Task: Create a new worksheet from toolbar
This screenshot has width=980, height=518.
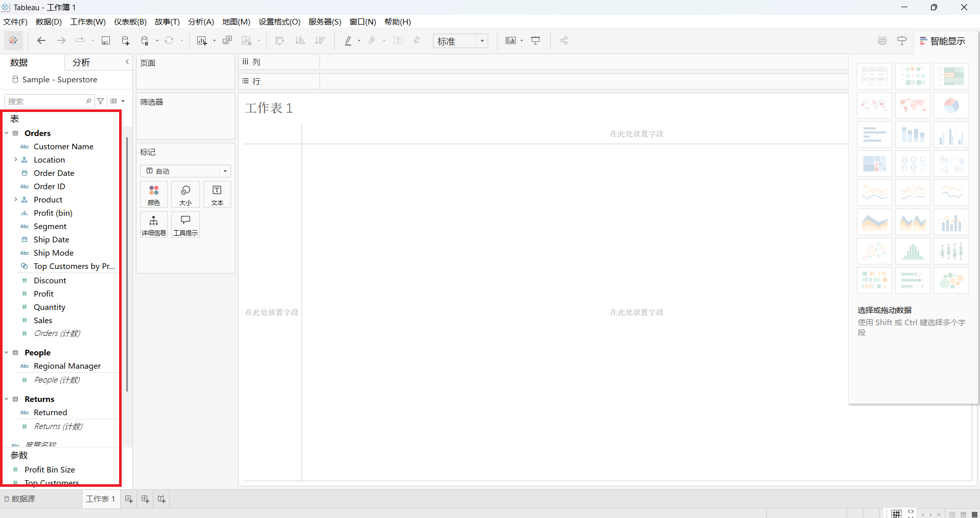Action: (202, 40)
